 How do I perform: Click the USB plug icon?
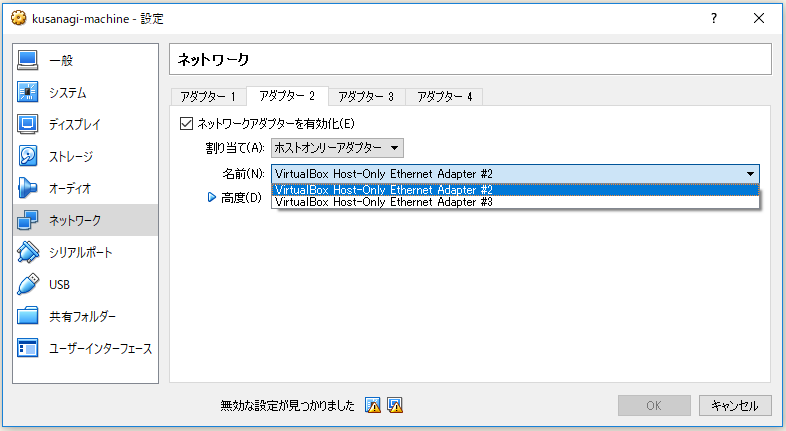click(x=28, y=284)
